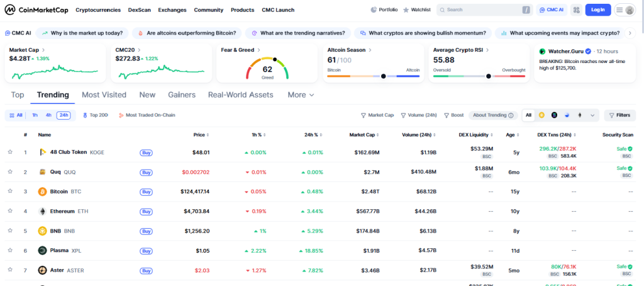Open the CMC AI assistant
The height and width of the screenshot is (286, 644).
(551, 10)
